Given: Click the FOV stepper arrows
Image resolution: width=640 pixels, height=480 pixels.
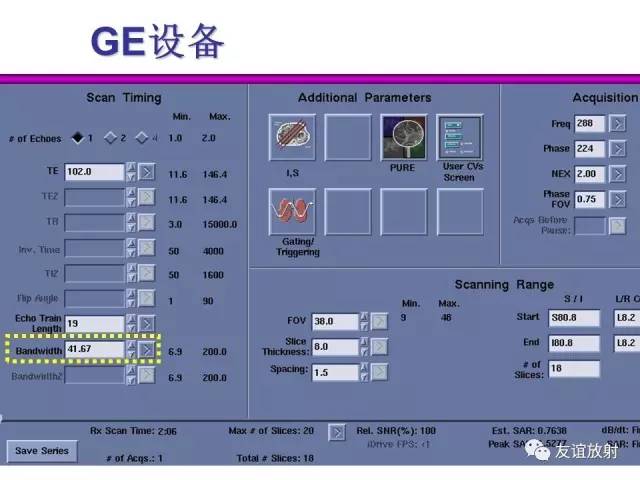Looking at the screenshot, I should click(x=364, y=322).
